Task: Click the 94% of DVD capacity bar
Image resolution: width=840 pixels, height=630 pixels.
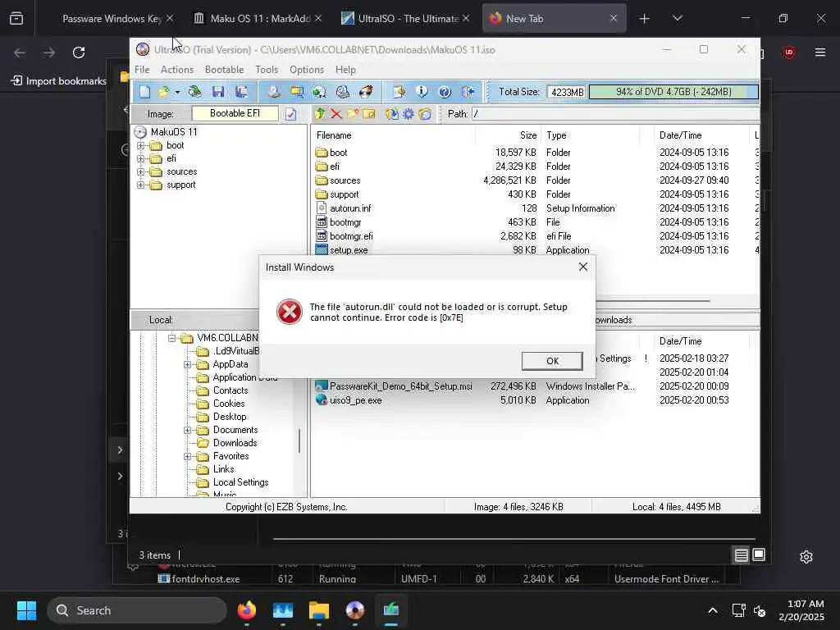Action: (x=673, y=92)
